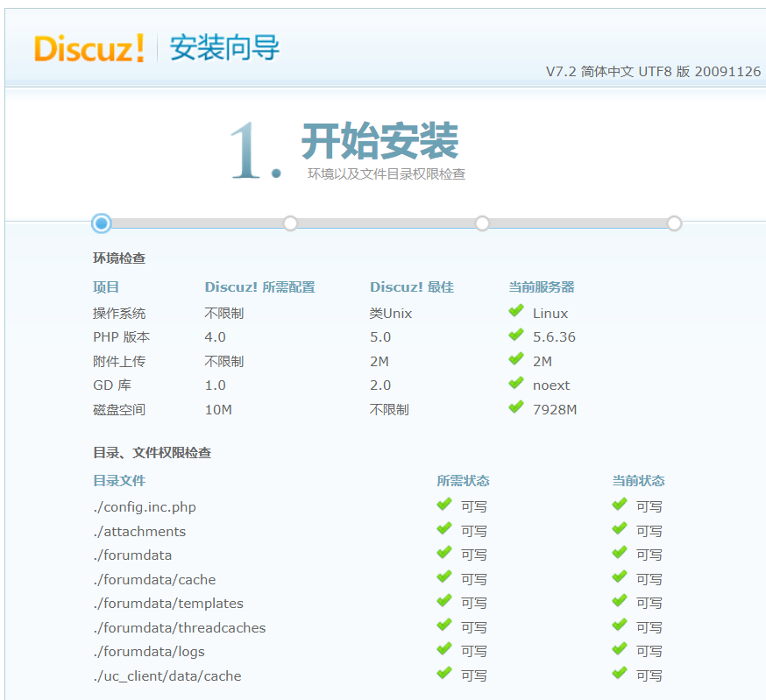Screen dimensions: 766x700
Task: Click the 安装向导 header title
Action: [x=224, y=47]
